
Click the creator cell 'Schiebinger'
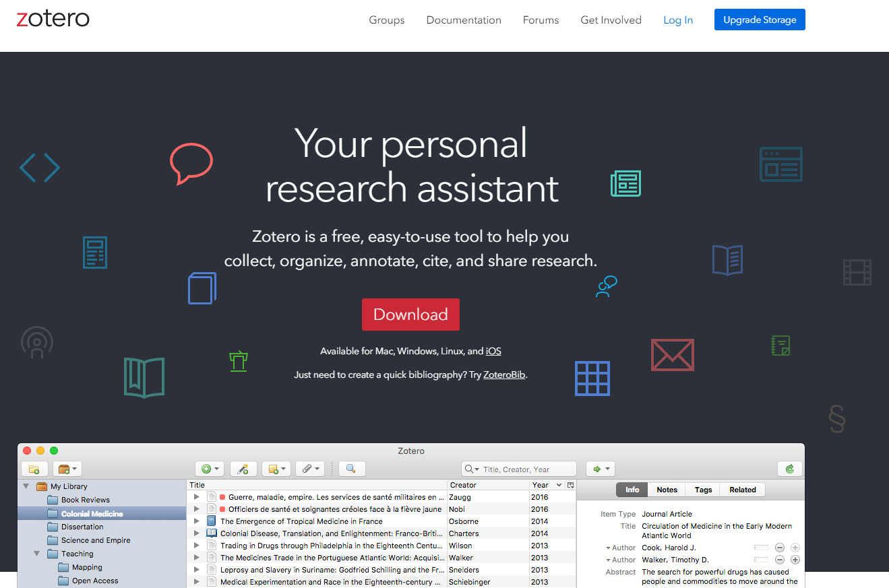tap(470, 582)
